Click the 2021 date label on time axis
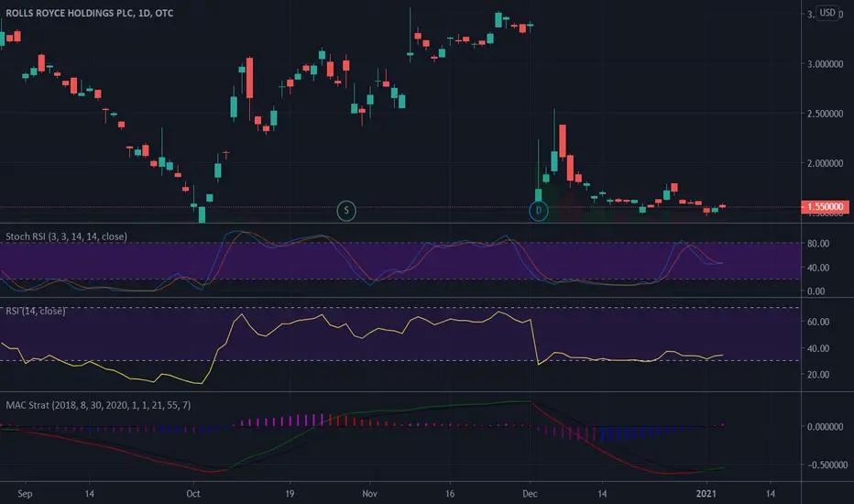854x504 pixels. click(706, 494)
